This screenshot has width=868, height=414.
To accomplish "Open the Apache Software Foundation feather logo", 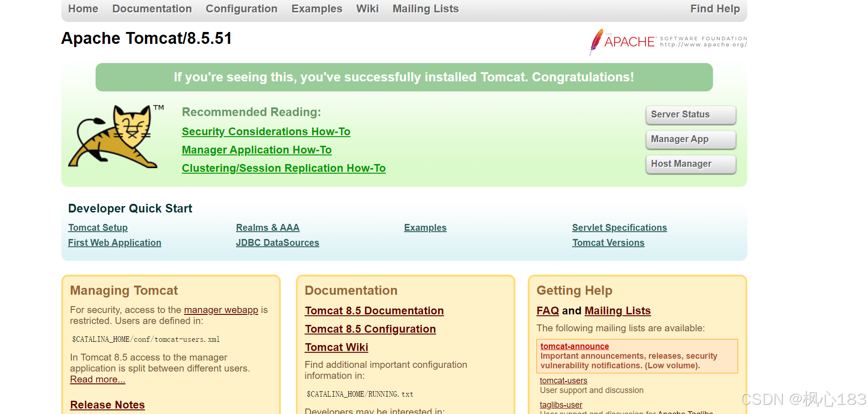I will point(668,42).
